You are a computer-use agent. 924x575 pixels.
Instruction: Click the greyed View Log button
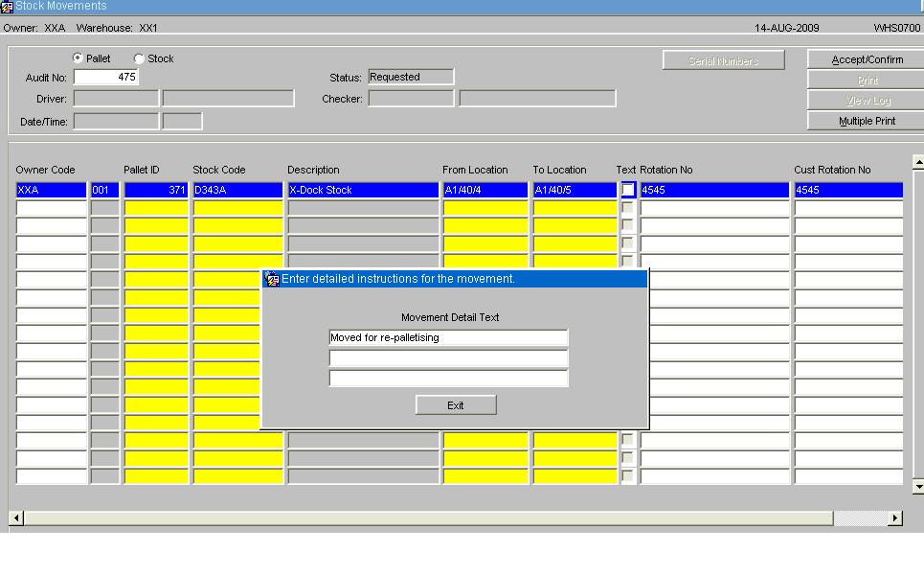[x=867, y=101]
